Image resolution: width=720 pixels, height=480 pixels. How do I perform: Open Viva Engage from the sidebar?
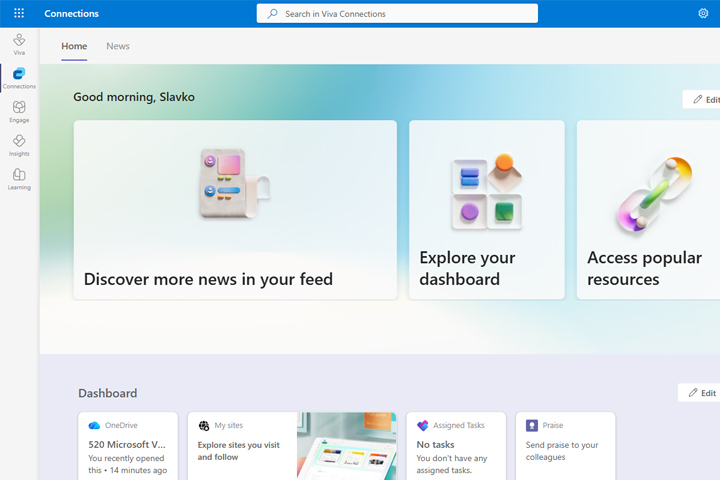point(19,110)
